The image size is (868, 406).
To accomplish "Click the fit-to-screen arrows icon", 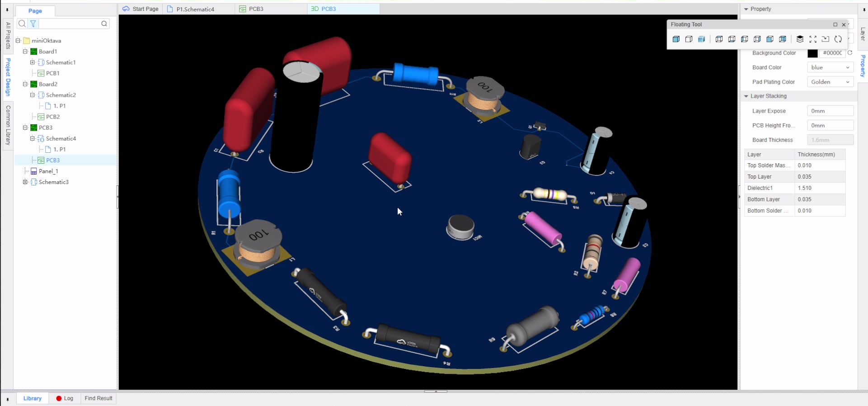I will 813,39.
